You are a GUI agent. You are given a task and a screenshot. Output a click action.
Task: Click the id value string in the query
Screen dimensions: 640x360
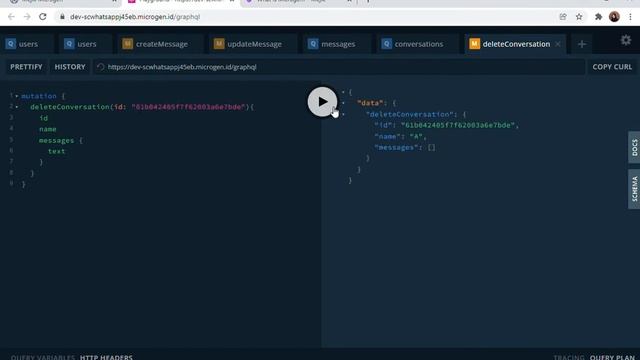188,107
